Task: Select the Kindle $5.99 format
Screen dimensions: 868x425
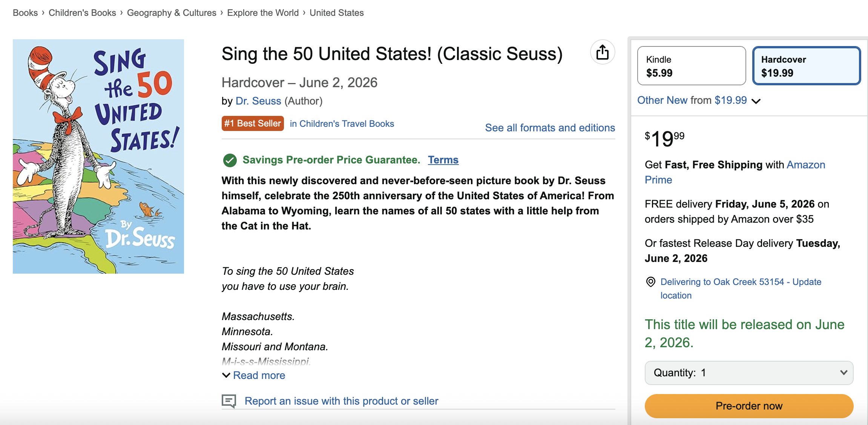Action: [x=691, y=66]
